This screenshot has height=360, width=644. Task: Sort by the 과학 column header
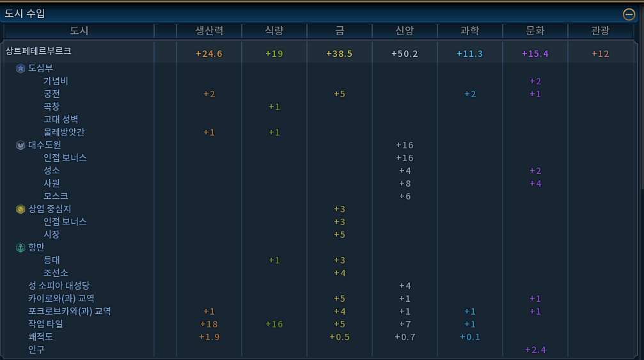pos(470,31)
